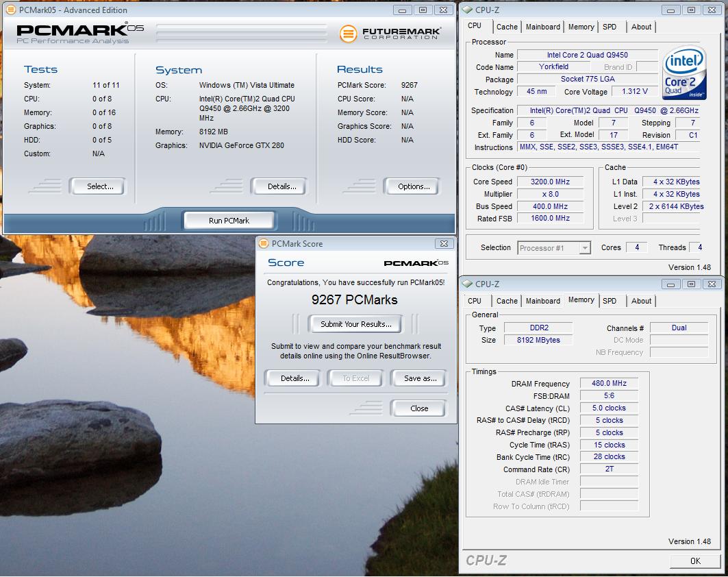Screen dimensions: 728x577
Task: Open Cache tab in lower CPU-Z window
Action: (x=507, y=301)
